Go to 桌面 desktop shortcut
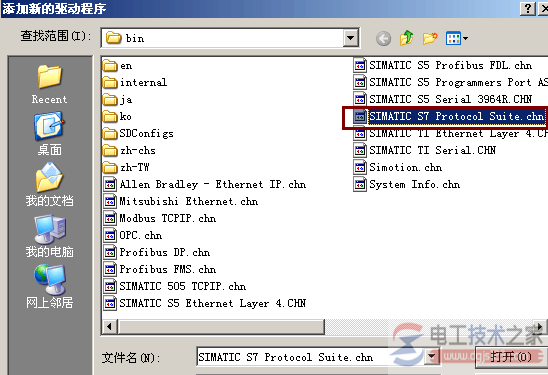 tap(49, 134)
